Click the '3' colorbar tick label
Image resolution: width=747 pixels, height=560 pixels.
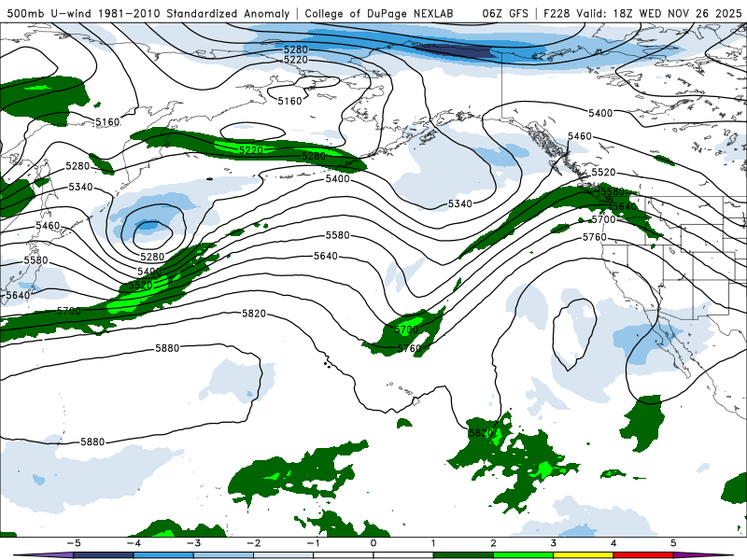pyautogui.click(x=553, y=543)
